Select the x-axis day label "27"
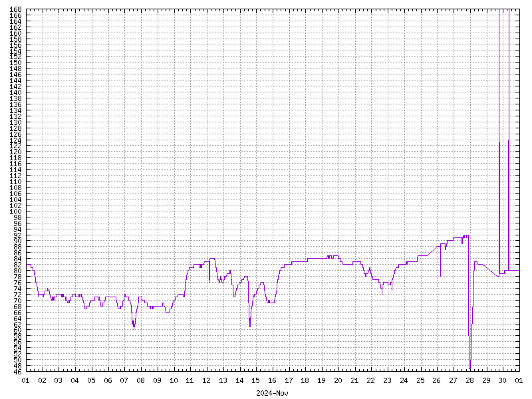The width and height of the screenshot is (532, 399). tap(454, 380)
